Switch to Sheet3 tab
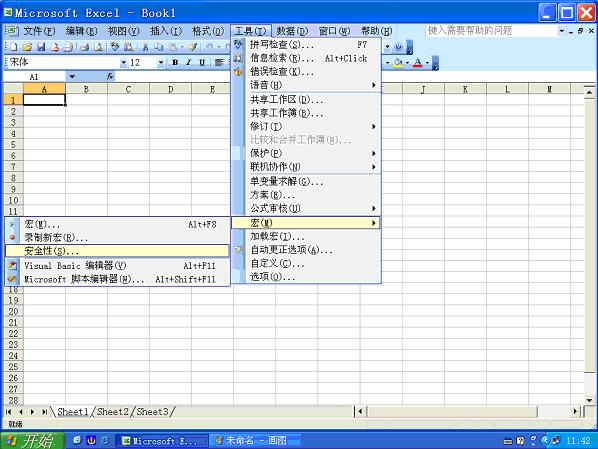Image resolution: width=598 pixels, height=449 pixels. (x=152, y=412)
